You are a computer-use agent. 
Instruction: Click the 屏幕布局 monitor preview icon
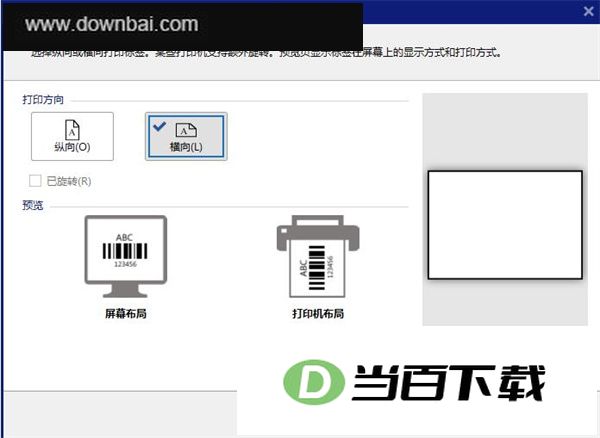click(126, 256)
